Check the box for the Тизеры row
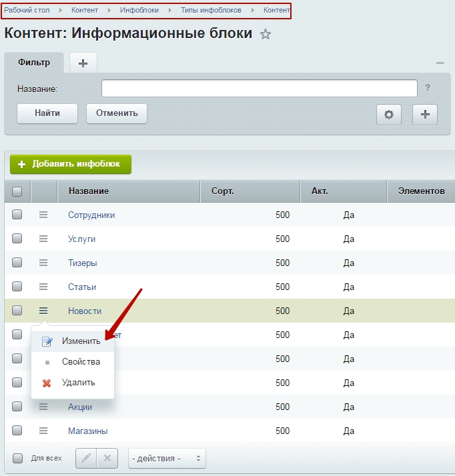Screen dimensions: 455x476 tap(17, 263)
